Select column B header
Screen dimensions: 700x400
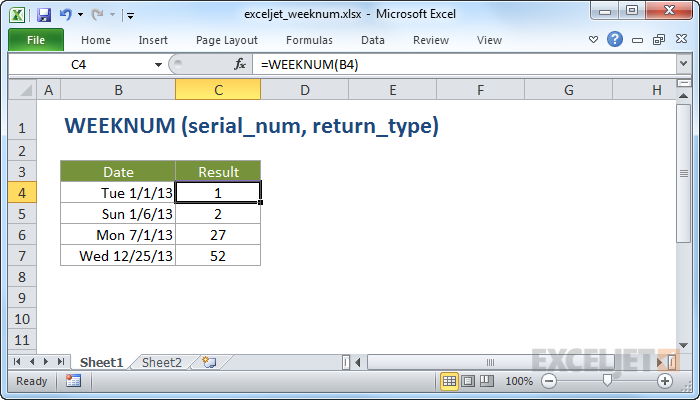[x=118, y=90]
